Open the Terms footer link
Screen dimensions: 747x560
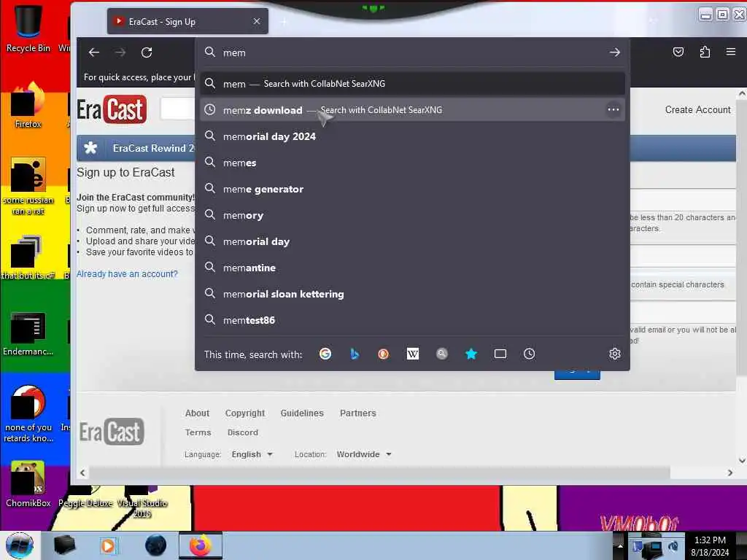tap(198, 432)
